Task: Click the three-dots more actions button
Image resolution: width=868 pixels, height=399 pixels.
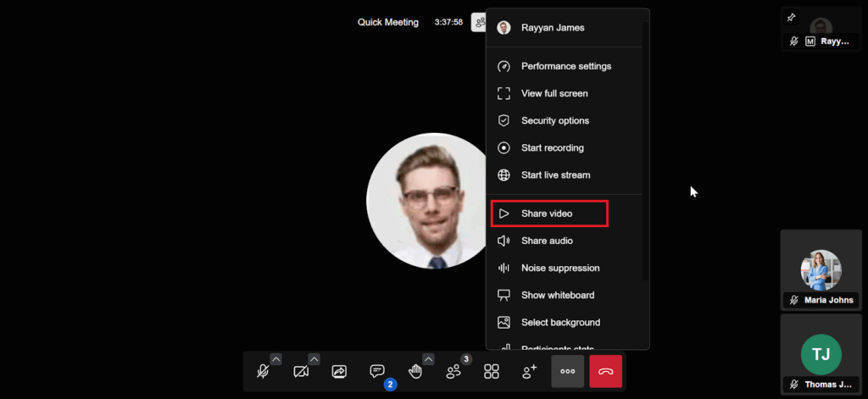Action: coord(568,372)
